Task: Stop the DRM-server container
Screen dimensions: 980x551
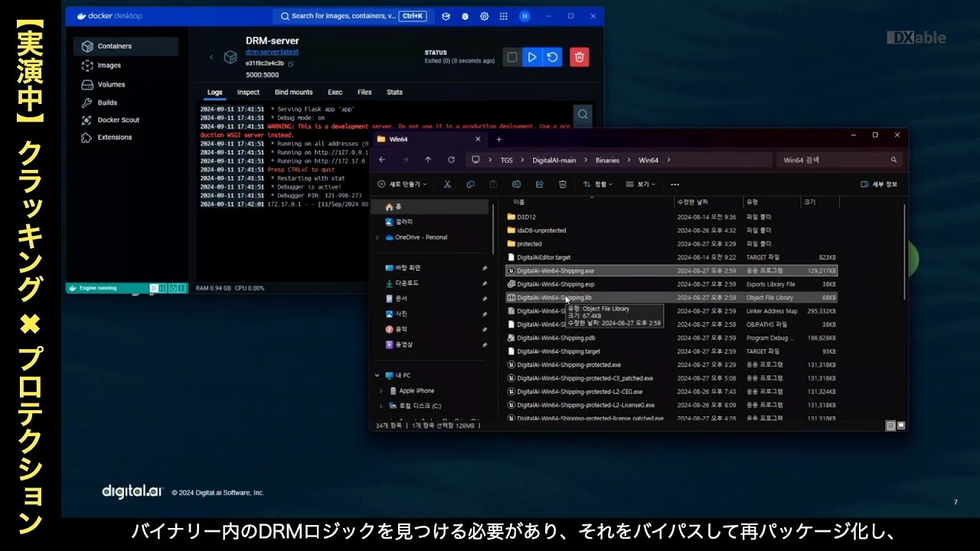Action: click(512, 57)
